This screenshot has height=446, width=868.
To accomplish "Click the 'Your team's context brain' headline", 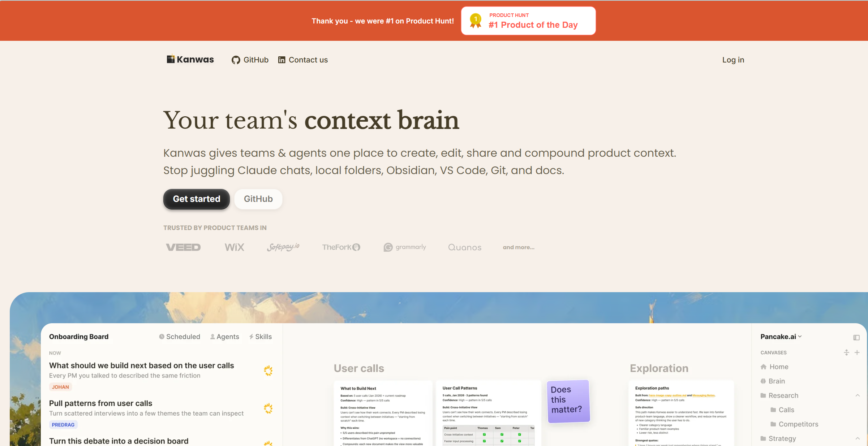I will click(311, 120).
